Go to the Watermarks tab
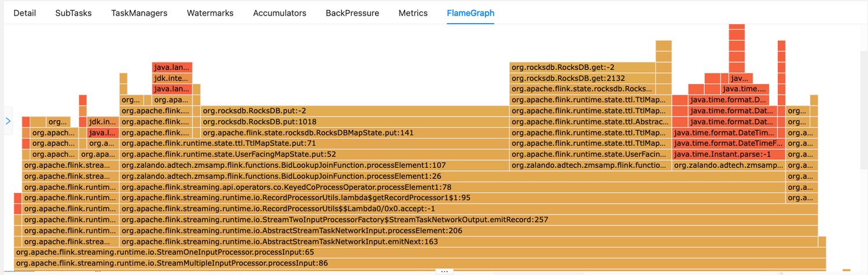This screenshot has height=275, width=868. point(210,13)
